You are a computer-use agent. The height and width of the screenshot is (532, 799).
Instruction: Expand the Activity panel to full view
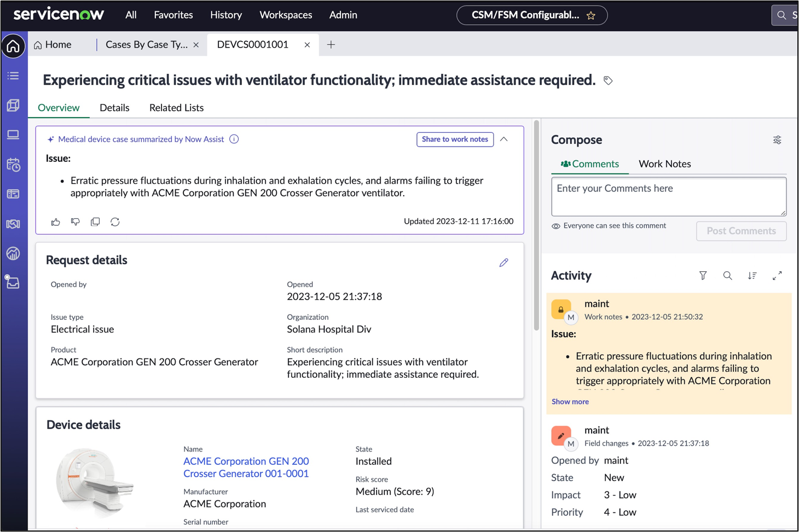(777, 276)
